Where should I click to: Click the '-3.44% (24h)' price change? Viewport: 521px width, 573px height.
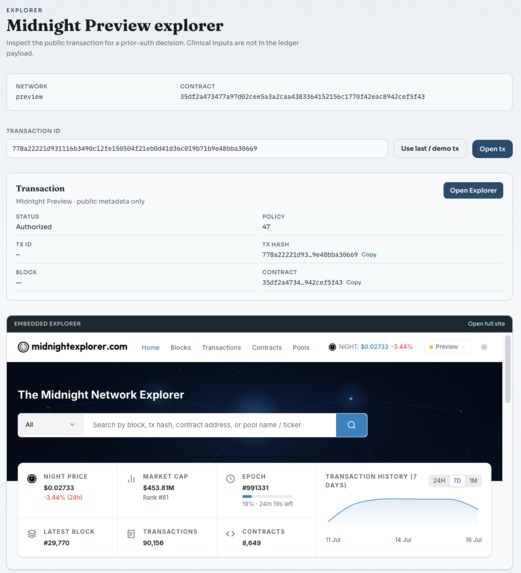point(63,497)
